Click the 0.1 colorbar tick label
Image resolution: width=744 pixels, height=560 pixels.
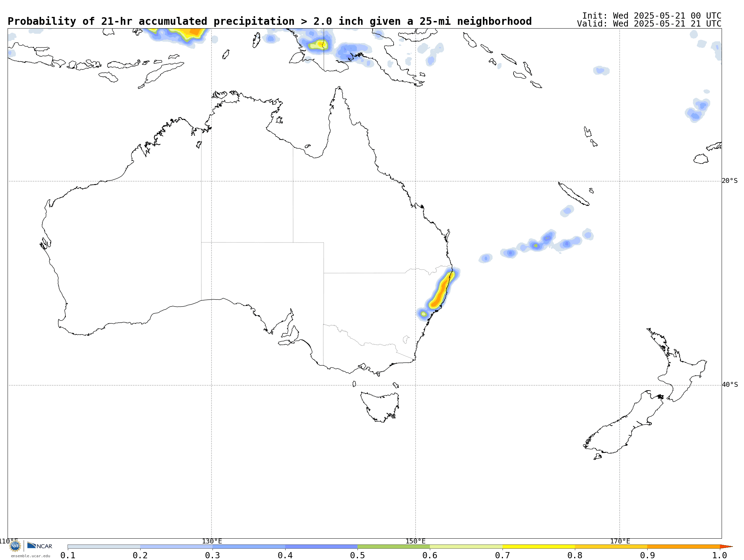coord(68,555)
